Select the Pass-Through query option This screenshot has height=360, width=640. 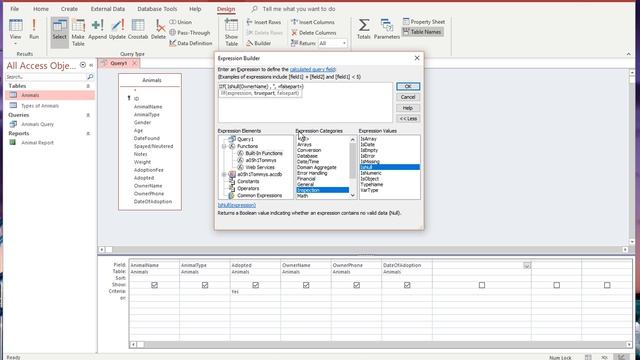point(190,33)
